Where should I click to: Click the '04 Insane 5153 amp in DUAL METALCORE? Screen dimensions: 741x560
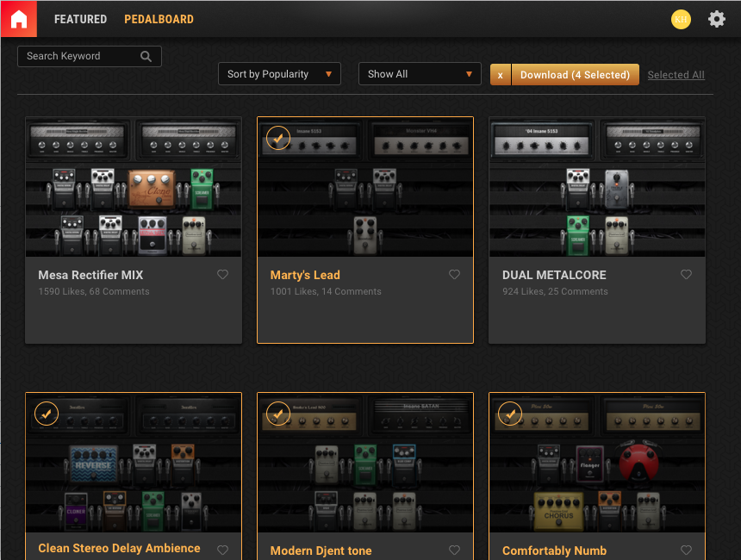point(542,139)
